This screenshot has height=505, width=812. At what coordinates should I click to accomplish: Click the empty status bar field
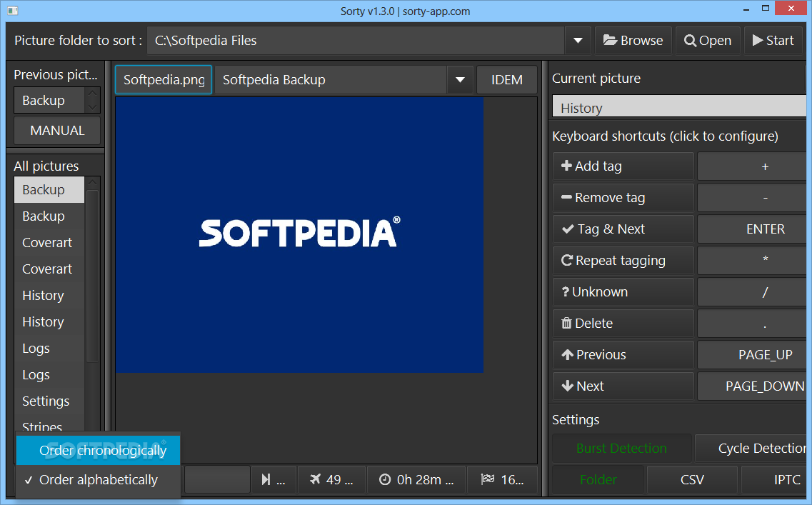pyautogui.click(x=218, y=479)
